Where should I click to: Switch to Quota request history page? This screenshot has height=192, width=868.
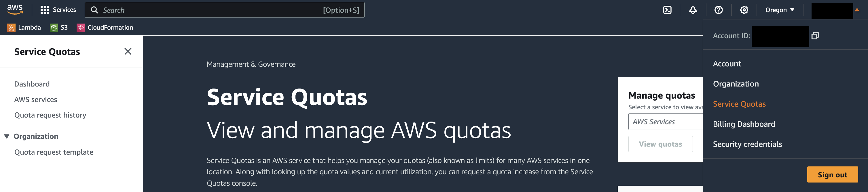50,115
